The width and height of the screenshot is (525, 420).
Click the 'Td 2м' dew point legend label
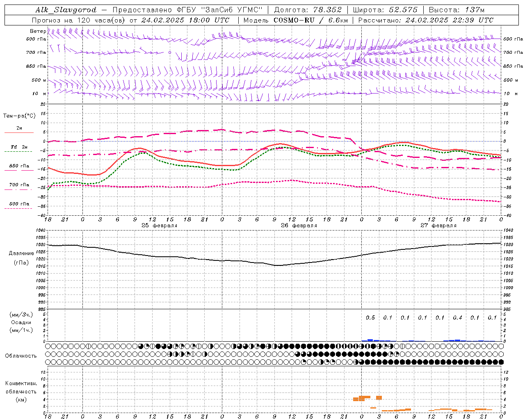(x=19, y=147)
